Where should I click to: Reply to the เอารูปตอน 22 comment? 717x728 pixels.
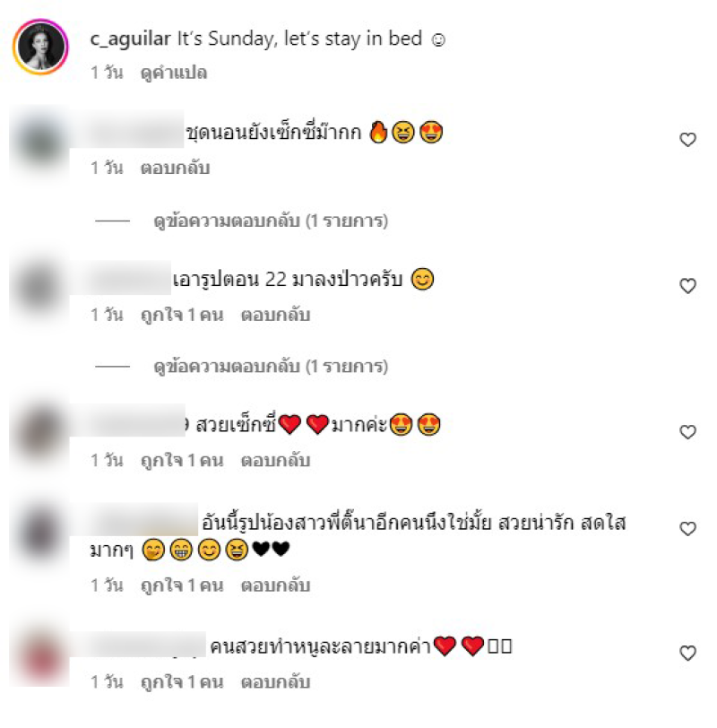[275, 315]
